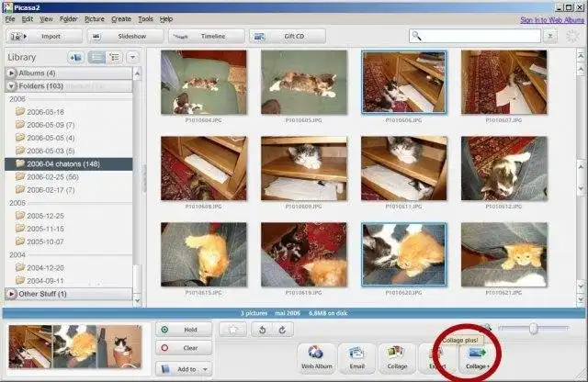Viewport: 588px width, 382px height.
Task: Select the 2006-04 chatons (148) folder
Action: coord(69,163)
